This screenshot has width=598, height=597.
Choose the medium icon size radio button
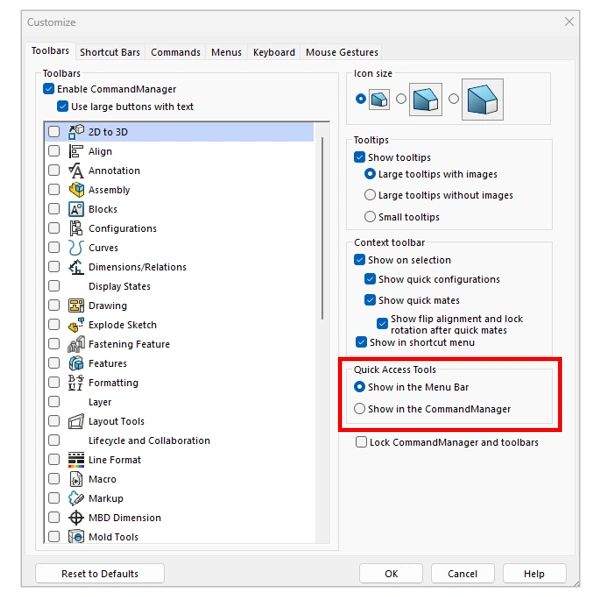point(401,99)
